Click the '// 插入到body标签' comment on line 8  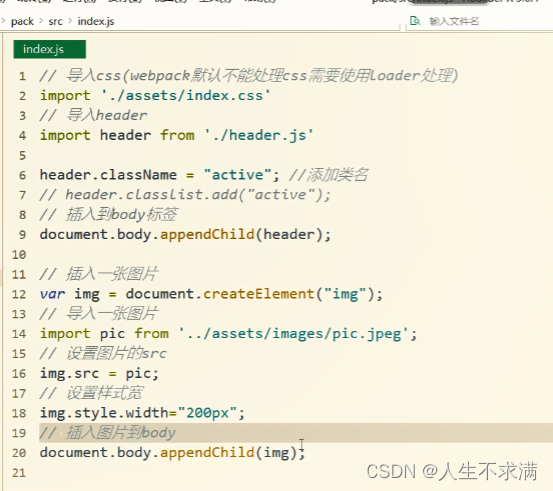point(109,214)
